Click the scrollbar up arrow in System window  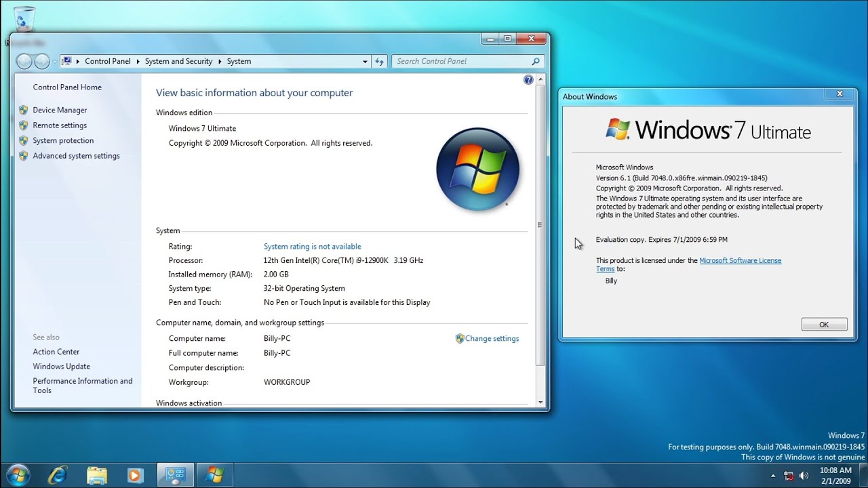click(x=540, y=79)
